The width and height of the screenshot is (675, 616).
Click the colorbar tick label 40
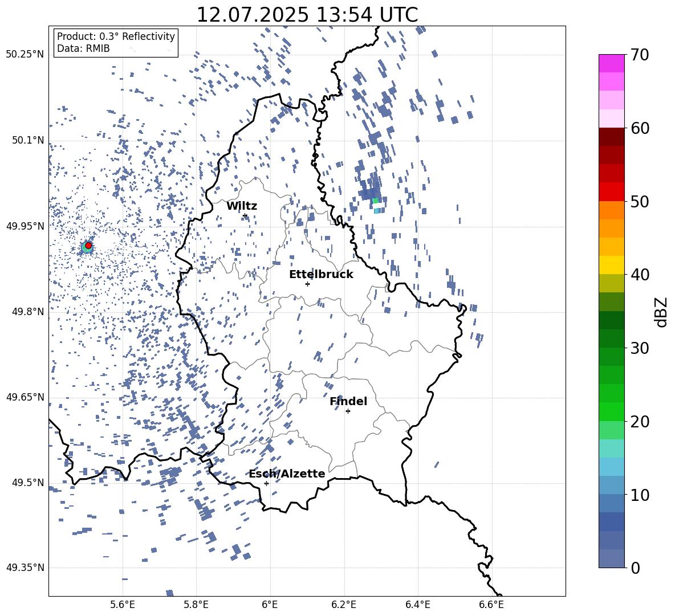point(640,275)
